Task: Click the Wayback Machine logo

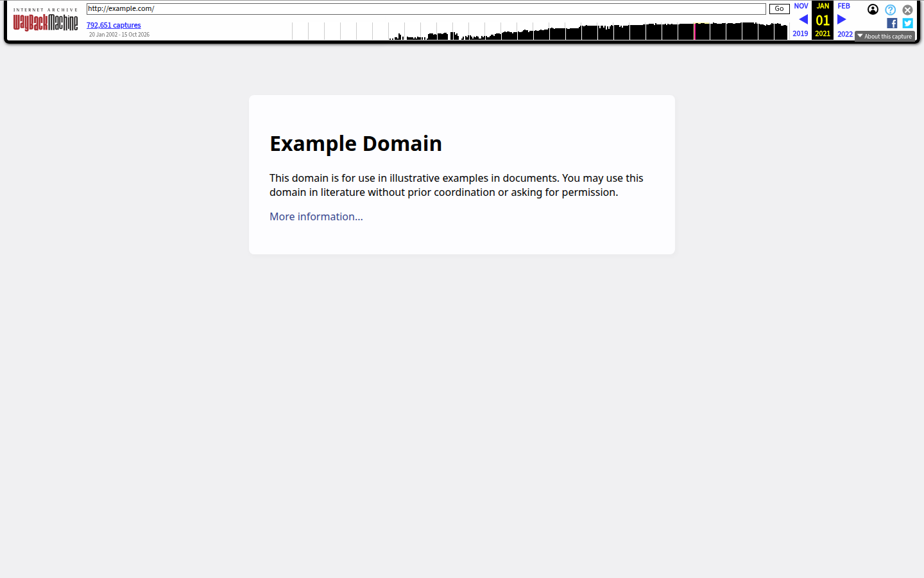Action: [x=46, y=20]
